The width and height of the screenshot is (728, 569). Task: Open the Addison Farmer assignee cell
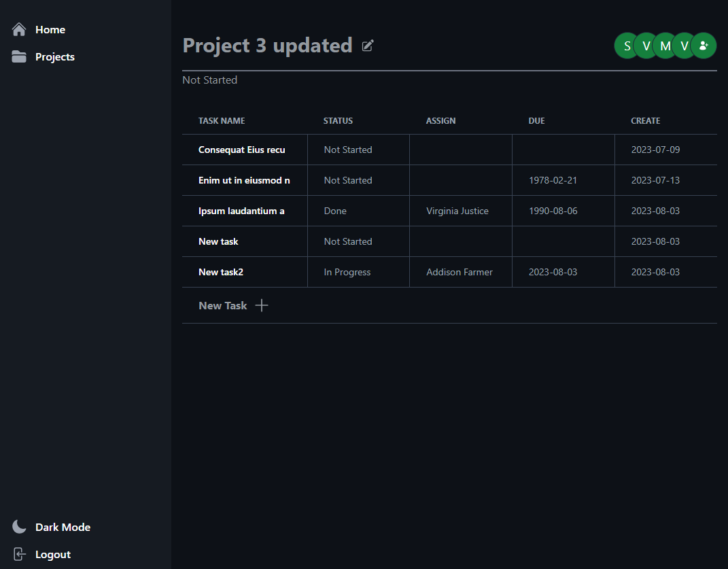pos(460,273)
